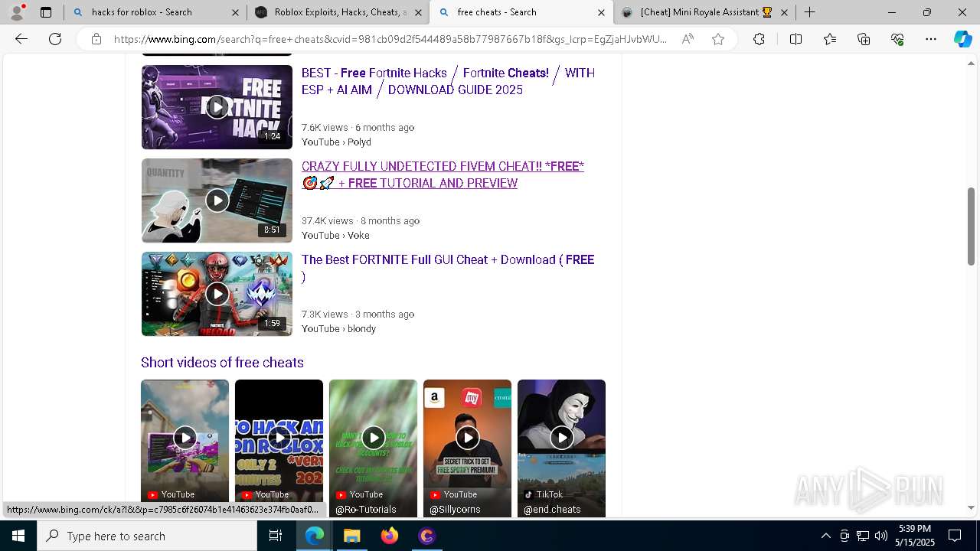Open the Favorites list icon
This screenshot has height=551, width=980.
pyautogui.click(x=830, y=39)
